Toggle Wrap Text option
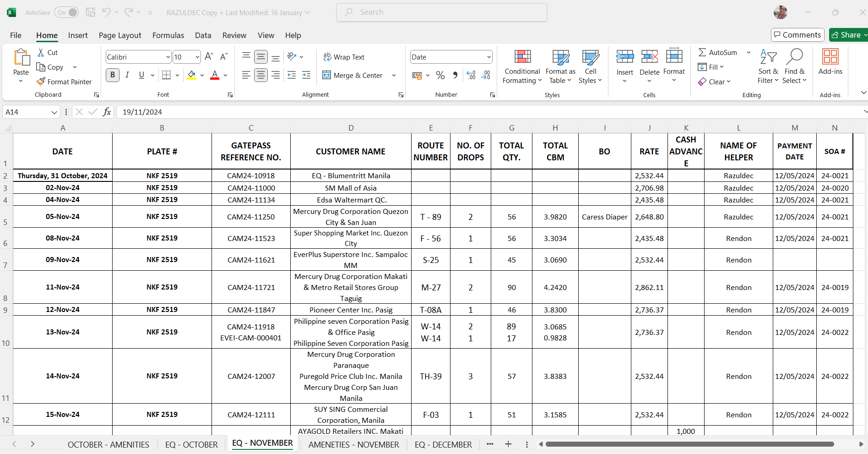The width and height of the screenshot is (868, 454). [x=344, y=57]
